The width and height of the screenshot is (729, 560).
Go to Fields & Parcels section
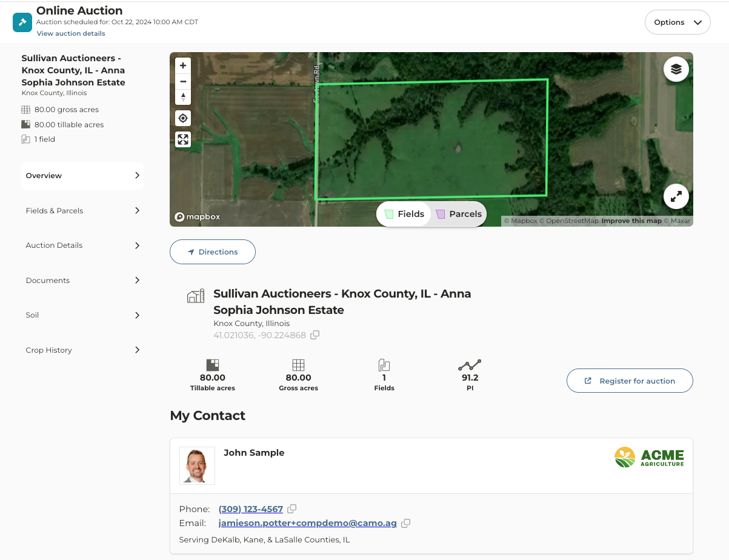tap(82, 210)
